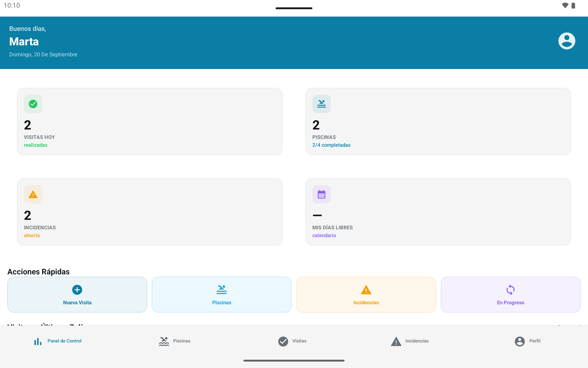Click the 'INCIDENCIAS' card label
Viewport: 588px width, 368px height.
[40, 227]
